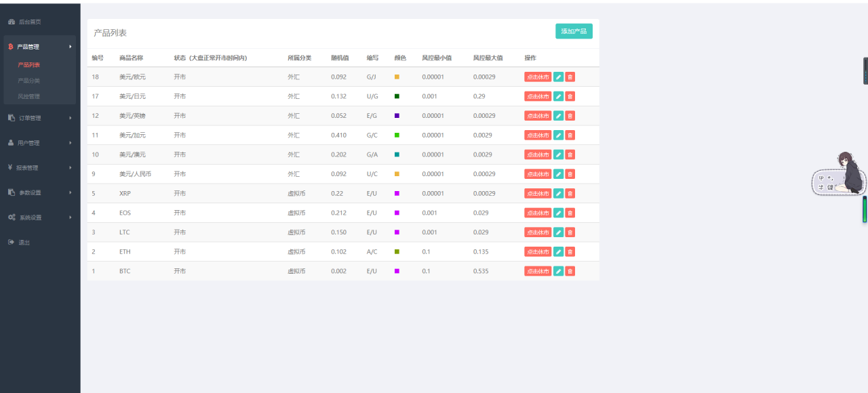Click the edit pencil icon for BTC
The width and height of the screenshot is (868, 393).
(558, 271)
